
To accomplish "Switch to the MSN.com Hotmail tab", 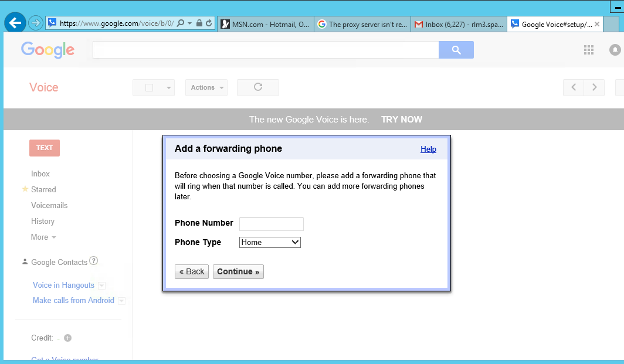I will [x=266, y=24].
